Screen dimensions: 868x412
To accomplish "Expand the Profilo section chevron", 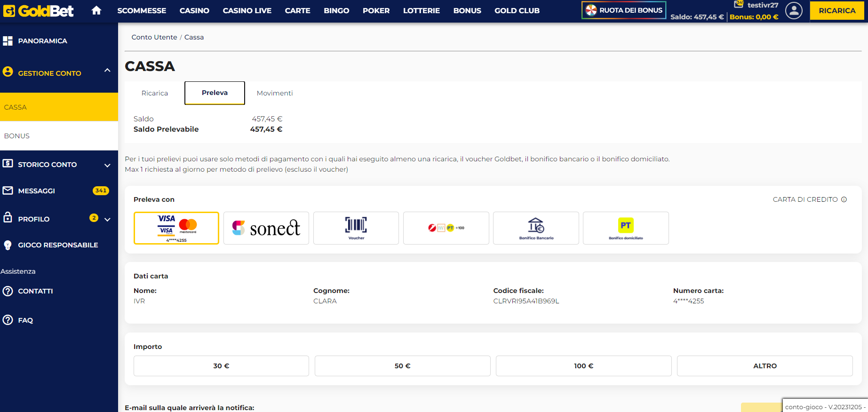I will pos(107,220).
